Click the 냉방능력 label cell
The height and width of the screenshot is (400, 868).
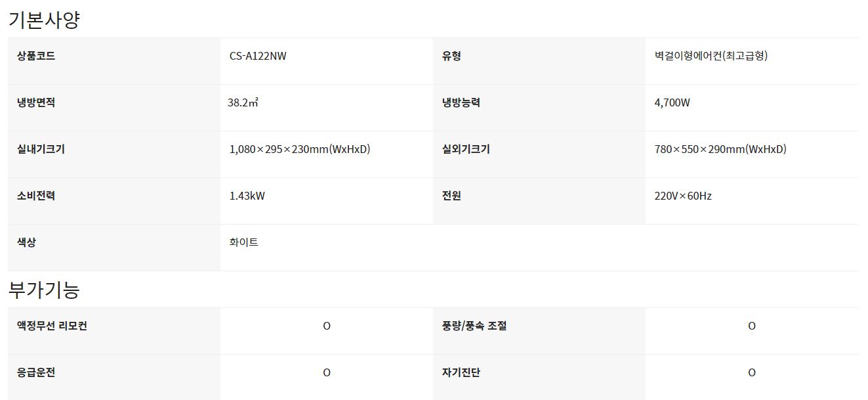[461, 102]
